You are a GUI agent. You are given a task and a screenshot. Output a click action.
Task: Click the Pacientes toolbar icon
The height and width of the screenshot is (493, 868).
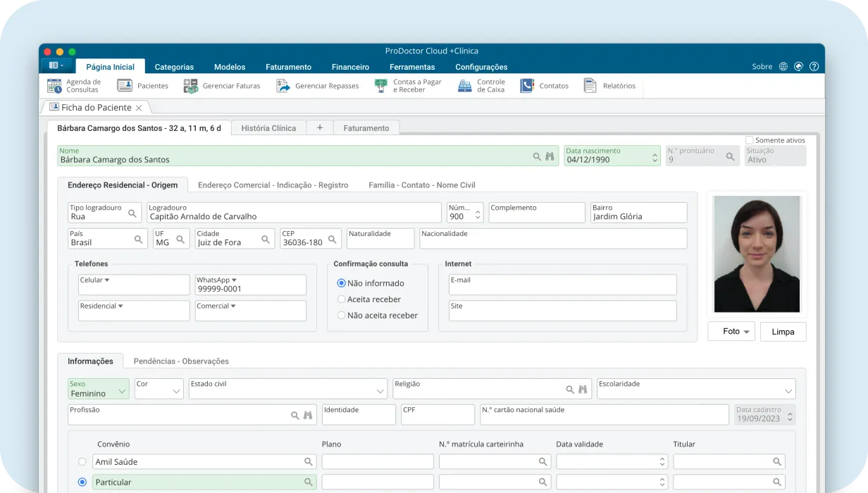125,86
